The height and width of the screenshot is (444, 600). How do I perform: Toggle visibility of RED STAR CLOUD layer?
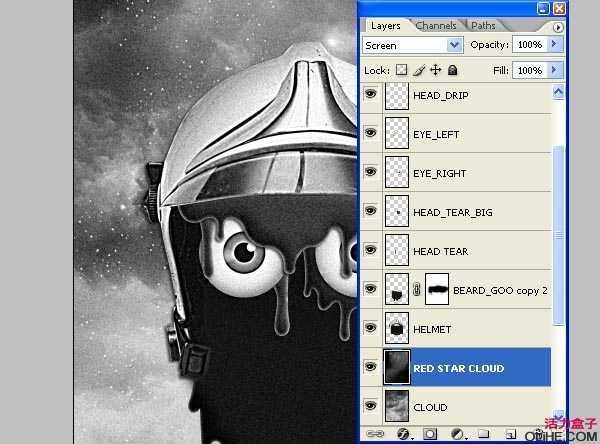coord(371,368)
